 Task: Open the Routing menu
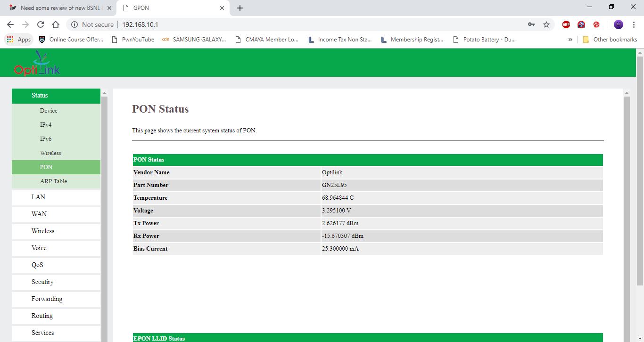pyautogui.click(x=56, y=316)
